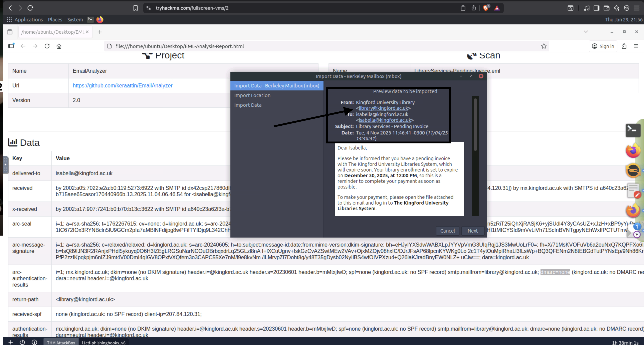
Task: Open Firefox View icon beside tab
Action: coord(10,32)
